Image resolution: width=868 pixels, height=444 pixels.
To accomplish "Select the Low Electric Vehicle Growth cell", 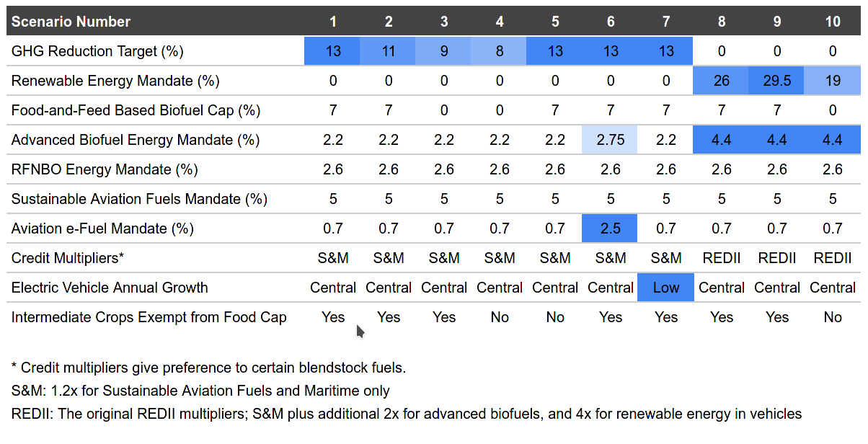I will (x=665, y=288).
